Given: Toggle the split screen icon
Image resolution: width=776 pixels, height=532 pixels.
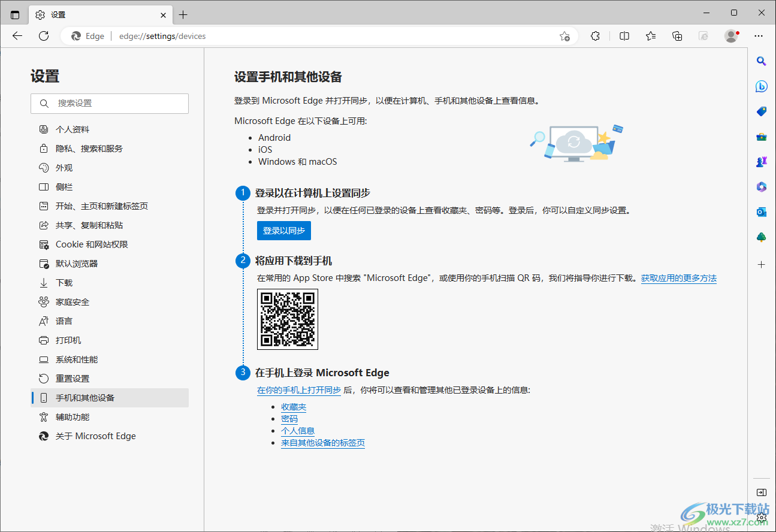Looking at the screenshot, I should tap(624, 36).
